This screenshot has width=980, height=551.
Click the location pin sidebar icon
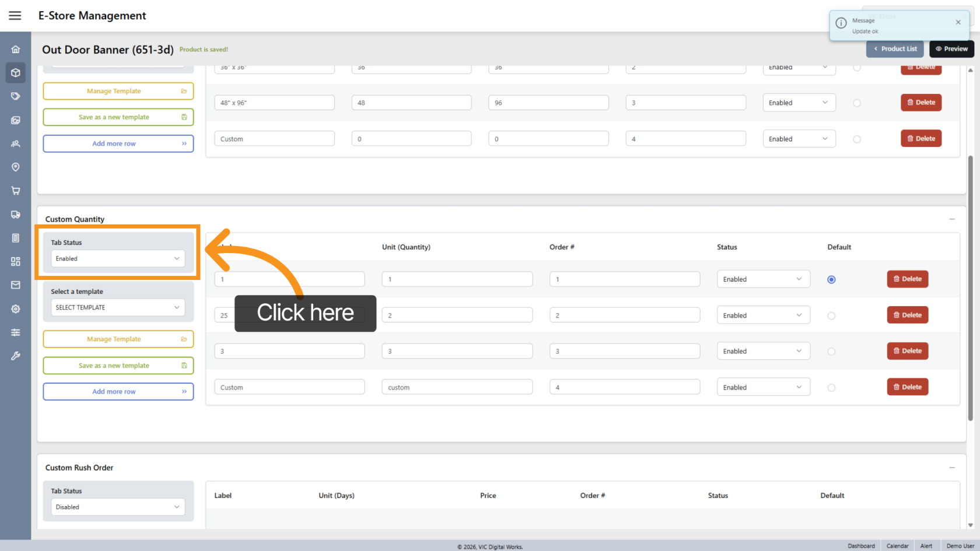[x=16, y=167]
